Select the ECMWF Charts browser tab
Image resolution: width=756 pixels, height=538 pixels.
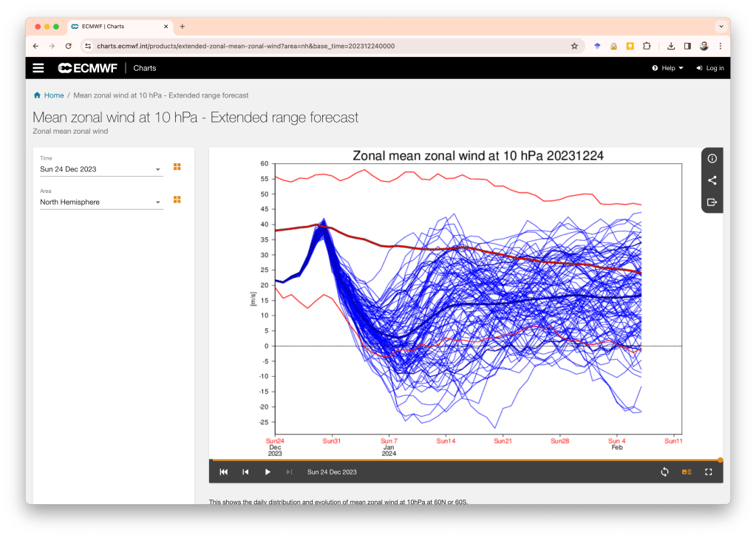(x=118, y=27)
